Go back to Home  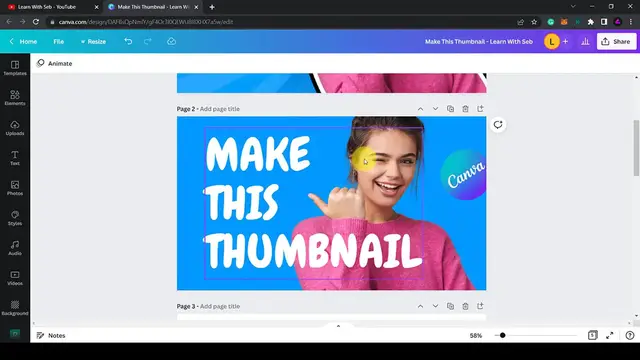23,42
